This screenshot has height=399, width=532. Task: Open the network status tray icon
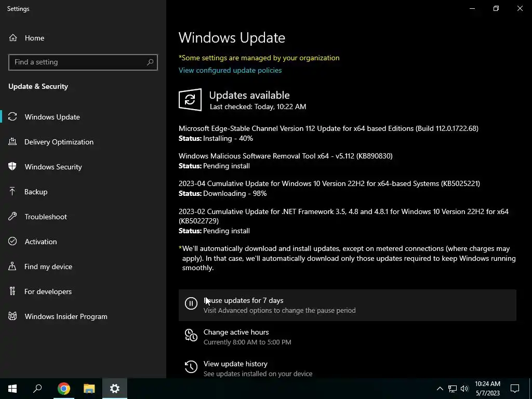pos(453,389)
